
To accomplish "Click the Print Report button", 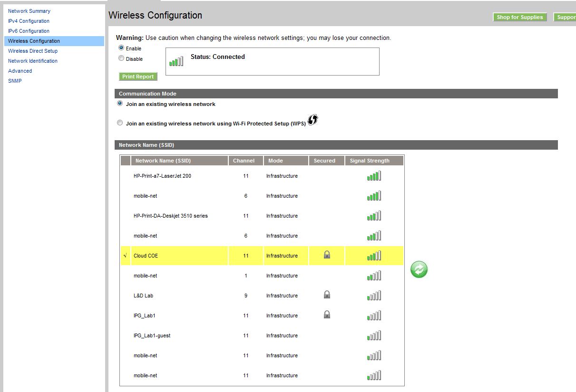I will pos(138,76).
